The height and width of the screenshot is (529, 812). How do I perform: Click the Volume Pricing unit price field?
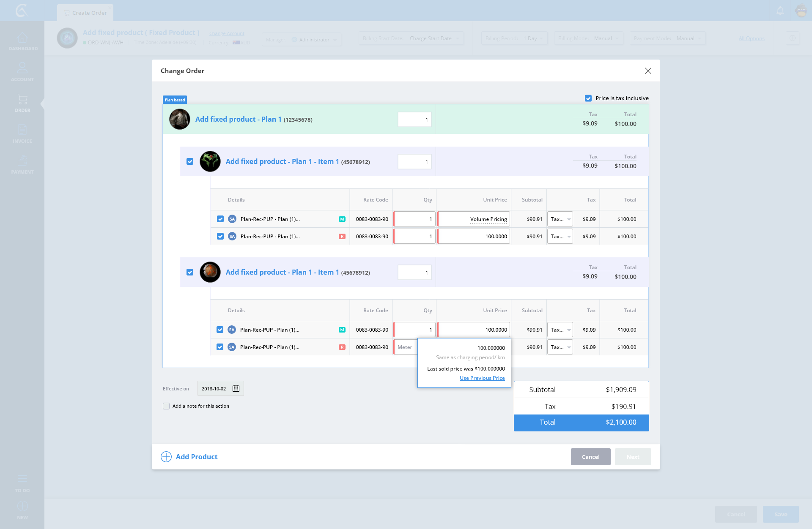[x=474, y=219]
